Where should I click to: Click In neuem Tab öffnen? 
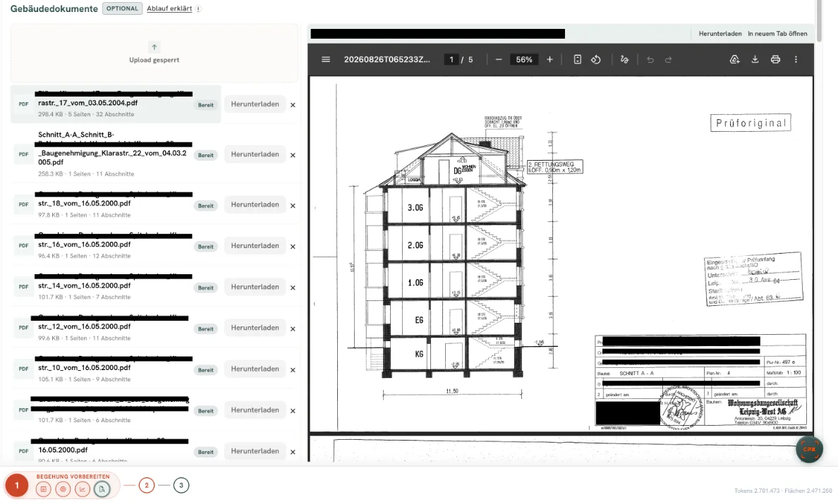tap(777, 34)
